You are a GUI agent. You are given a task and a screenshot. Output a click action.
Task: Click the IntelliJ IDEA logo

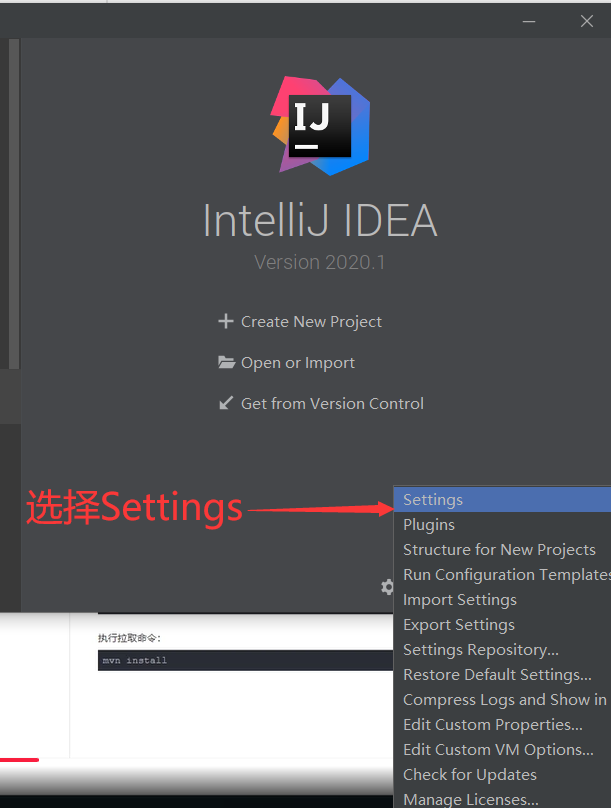point(320,126)
